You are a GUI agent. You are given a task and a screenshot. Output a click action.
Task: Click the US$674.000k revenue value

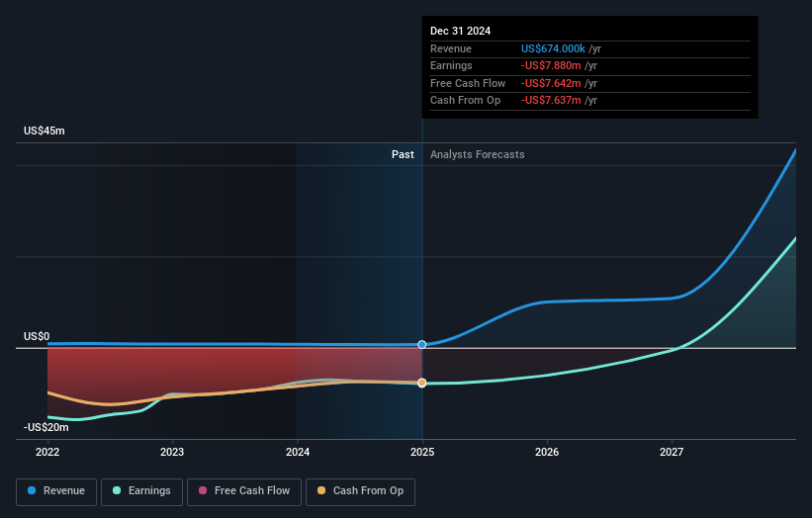tap(553, 48)
